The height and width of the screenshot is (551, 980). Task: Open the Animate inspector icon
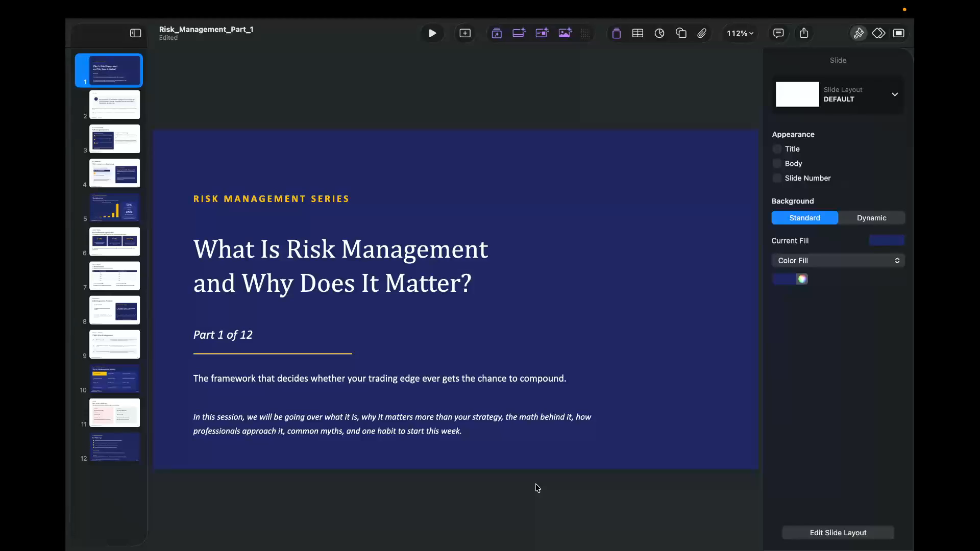[878, 33]
